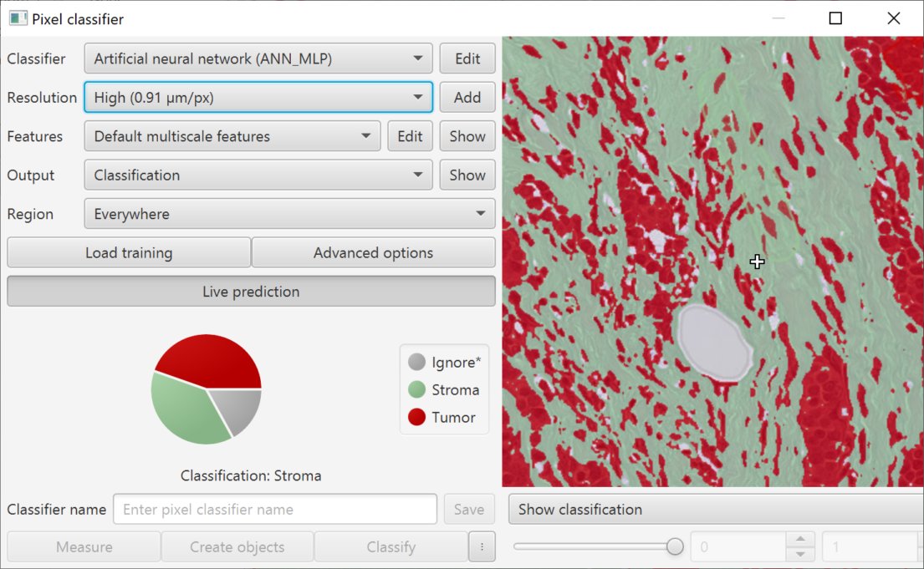The height and width of the screenshot is (569, 924).
Task: Open the Features dropdown
Action: 232,136
